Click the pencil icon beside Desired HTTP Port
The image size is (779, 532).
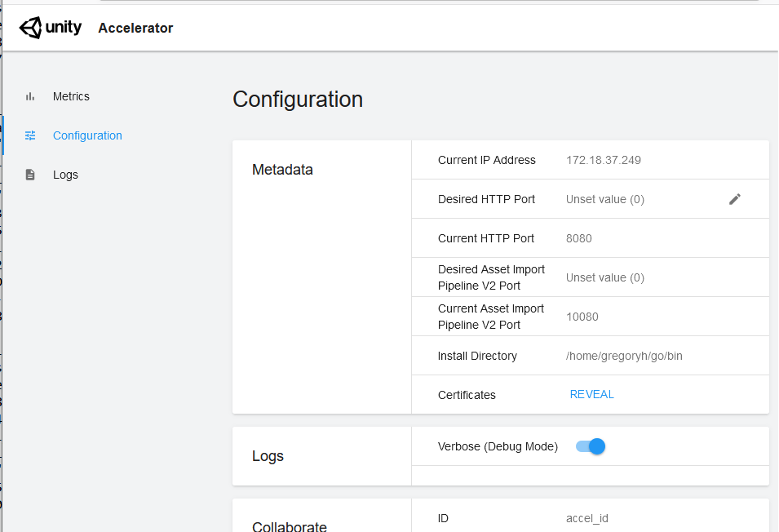tap(734, 198)
